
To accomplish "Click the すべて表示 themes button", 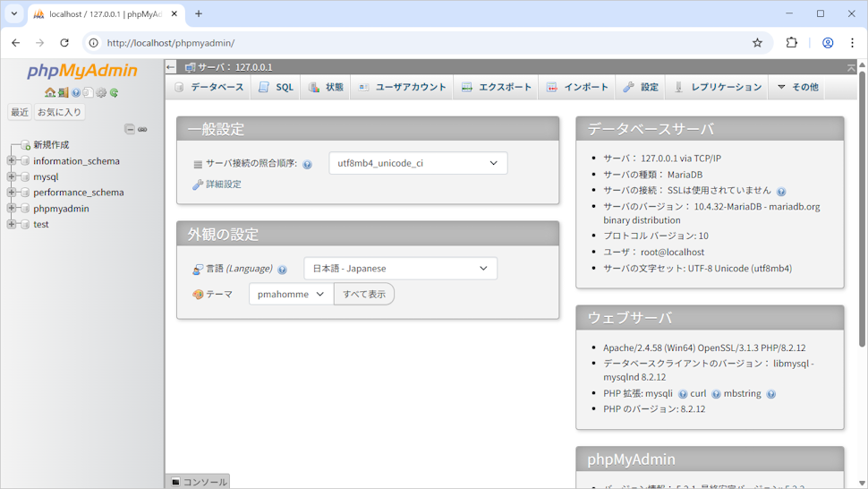I will pyautogui.click(x=363, y=294).
